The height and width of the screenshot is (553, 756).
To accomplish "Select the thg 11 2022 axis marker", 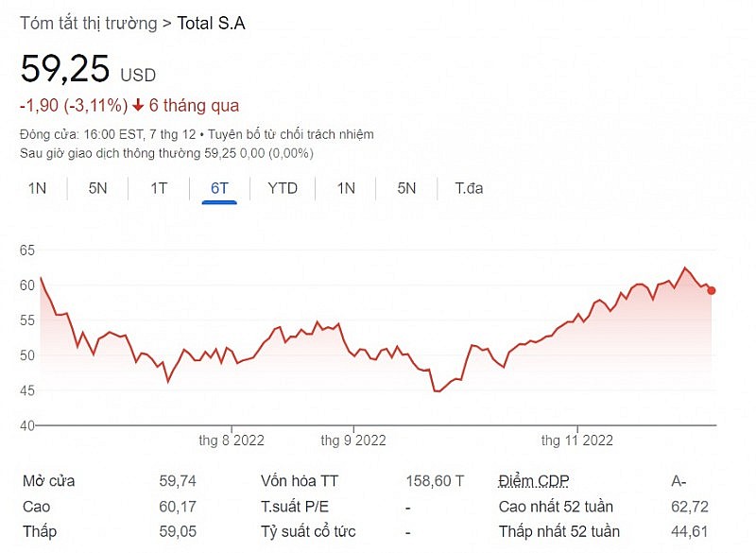I will point(576,440).
